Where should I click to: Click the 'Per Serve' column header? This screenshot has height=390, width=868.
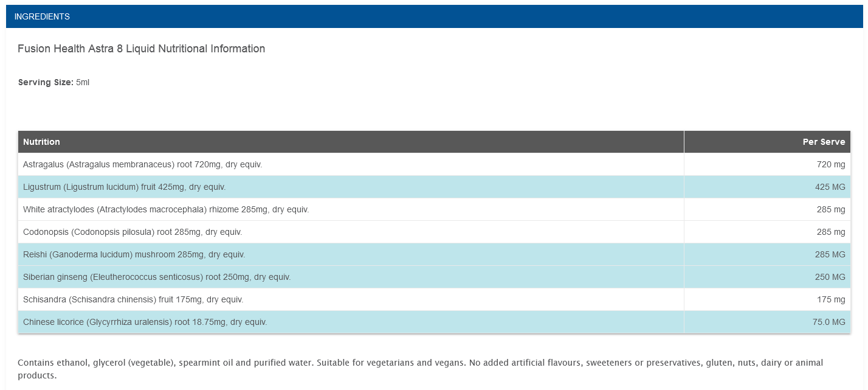pos(767,142)
